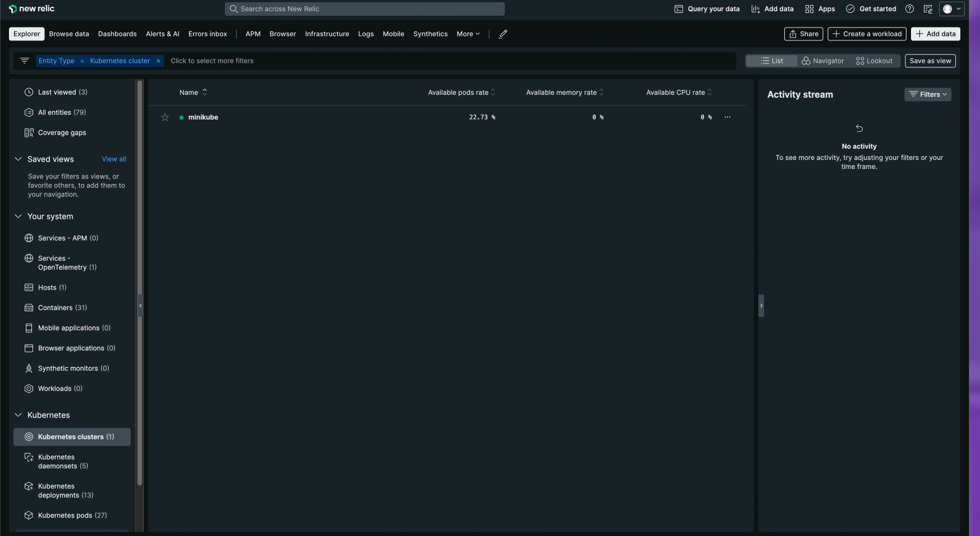
Task: Collapse the Kubernetes section
Action: tap(19, 415)
